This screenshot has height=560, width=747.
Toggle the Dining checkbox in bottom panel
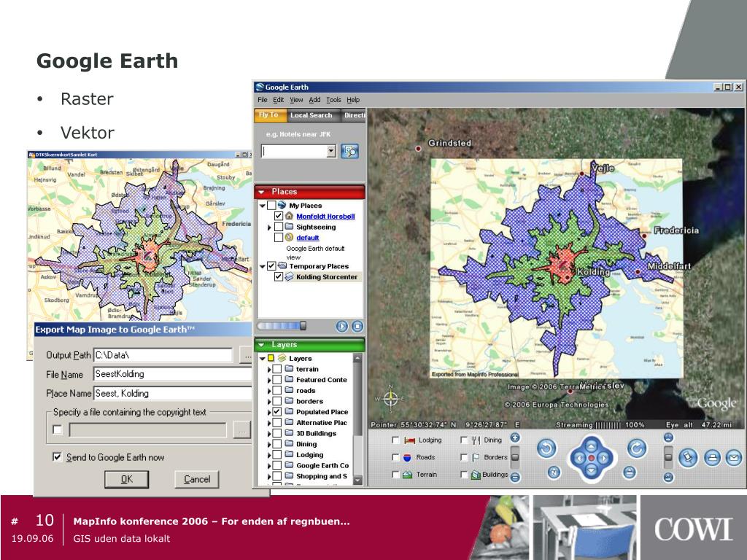[464, 440]
